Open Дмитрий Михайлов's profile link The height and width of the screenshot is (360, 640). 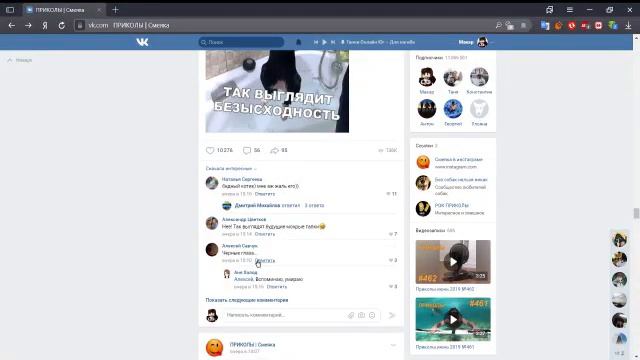[258, 205]
